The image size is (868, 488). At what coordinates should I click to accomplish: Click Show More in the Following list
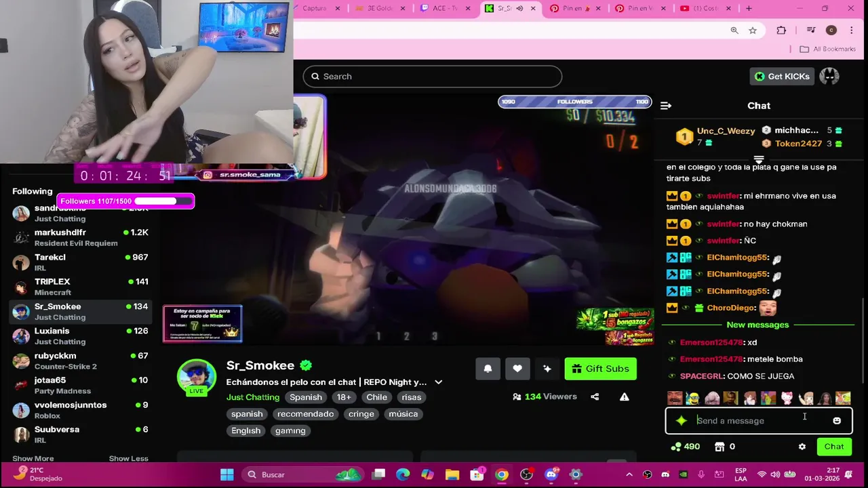[33, 458]
